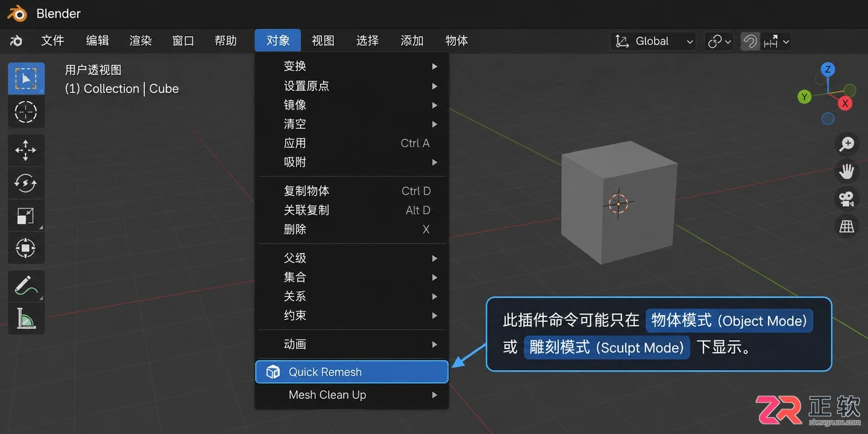The height and width of the screenshot is (434, 868).
Task: Expand the 变换 submenu
Action: [x=353, y=66]
